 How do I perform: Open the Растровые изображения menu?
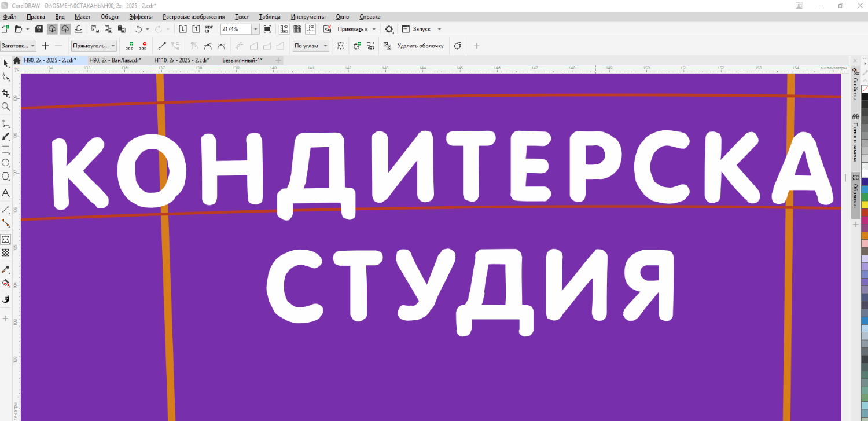click(x=194, y=17)
